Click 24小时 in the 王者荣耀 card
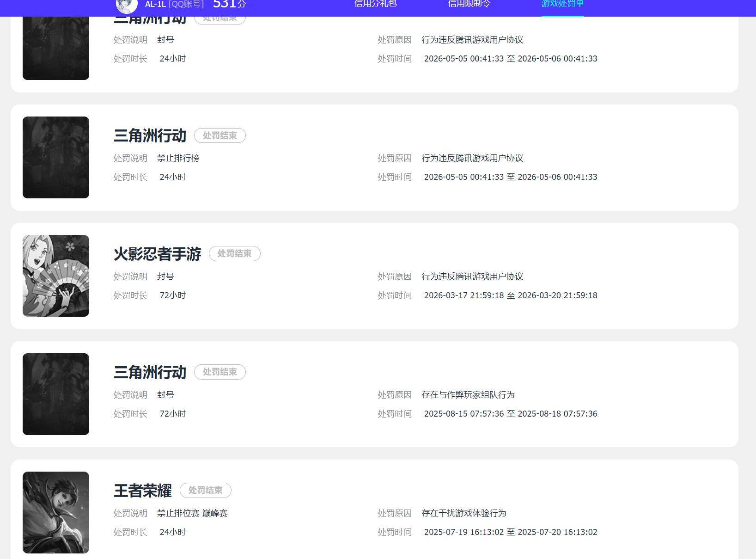 point(173,532)
